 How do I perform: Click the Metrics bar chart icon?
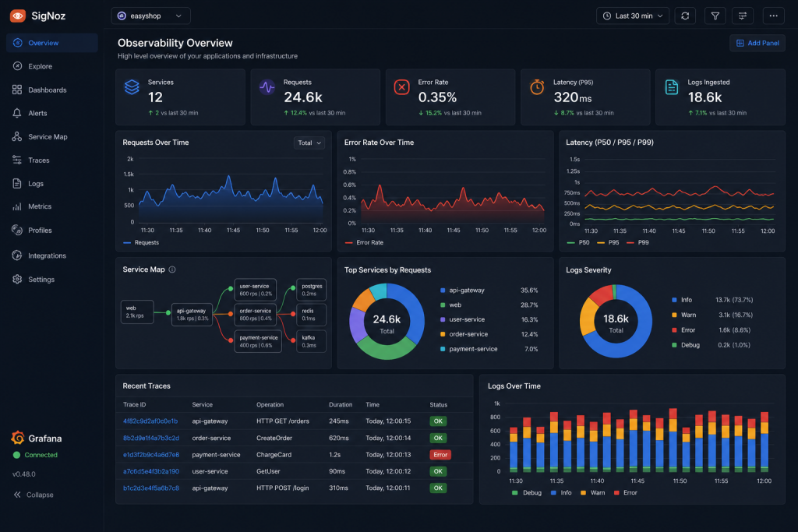(17, 206)
